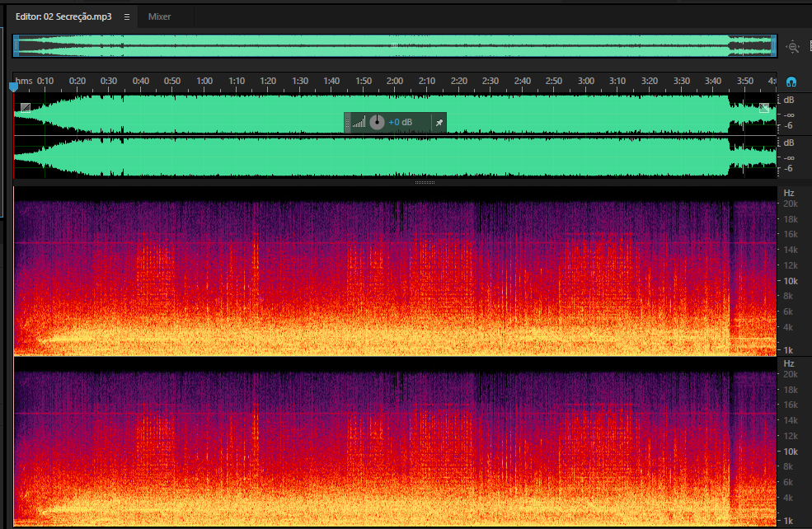Click the 20k mark on upper frequency scale
812x529 pixels.
click(791, 204)
